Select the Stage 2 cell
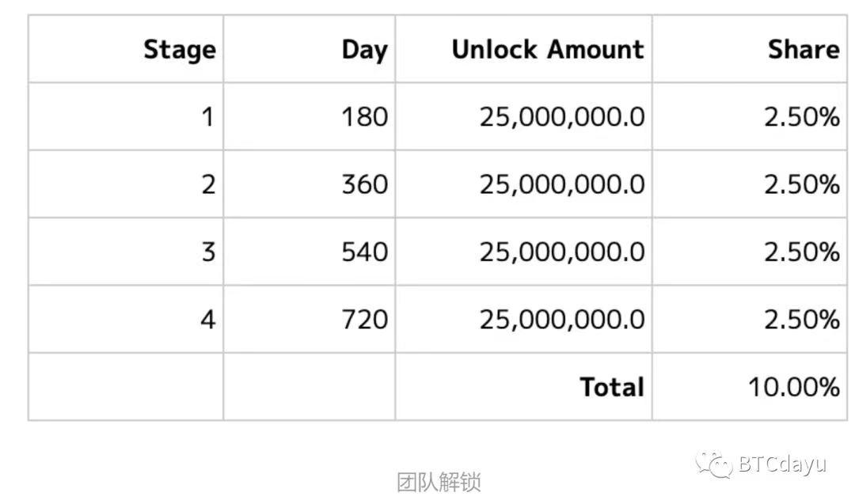The height and width of the screenshot is (504, 855). 207,184
